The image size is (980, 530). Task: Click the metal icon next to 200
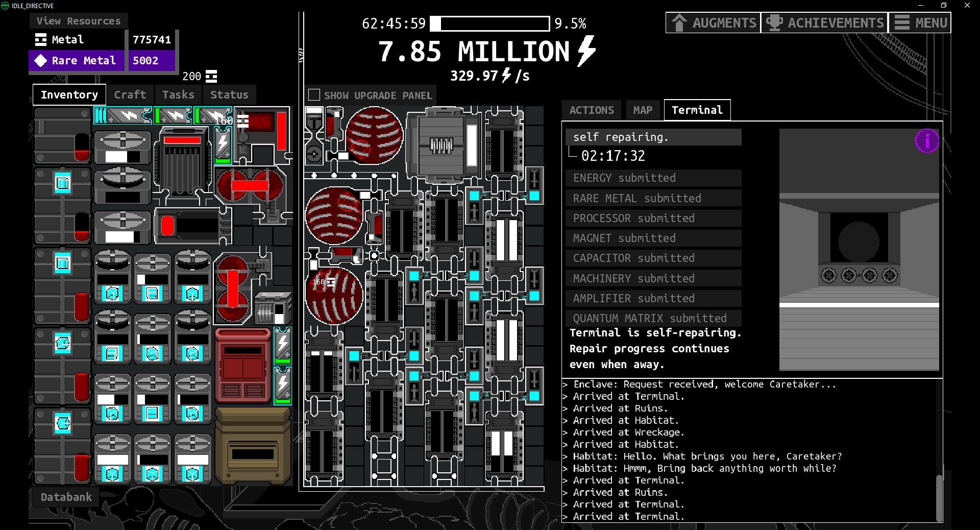click(x=211, y=76)
